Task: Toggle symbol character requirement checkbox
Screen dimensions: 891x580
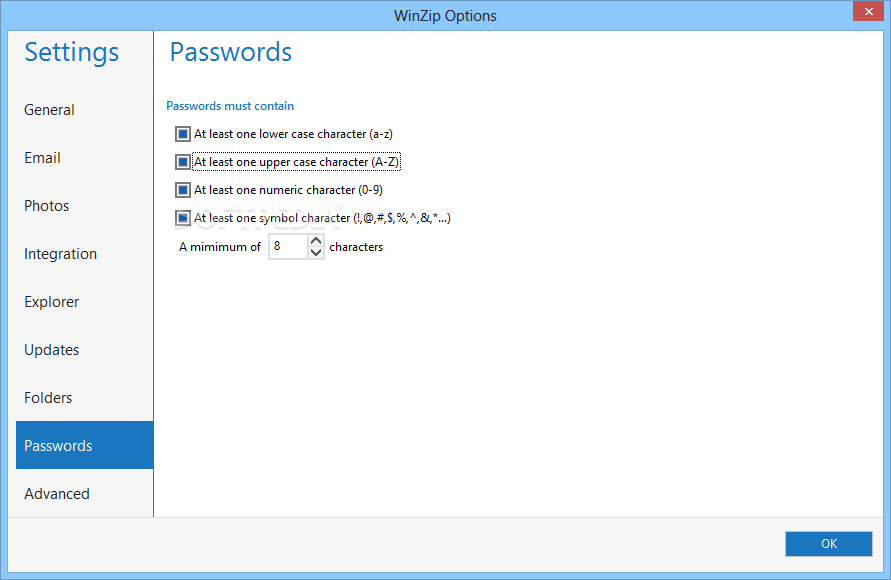Action: 182,218
